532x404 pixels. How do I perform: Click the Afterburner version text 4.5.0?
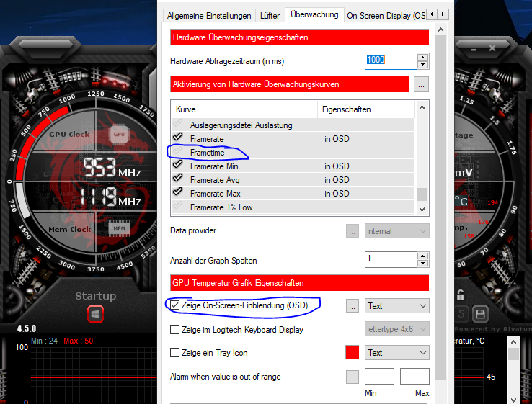point(27,328)
